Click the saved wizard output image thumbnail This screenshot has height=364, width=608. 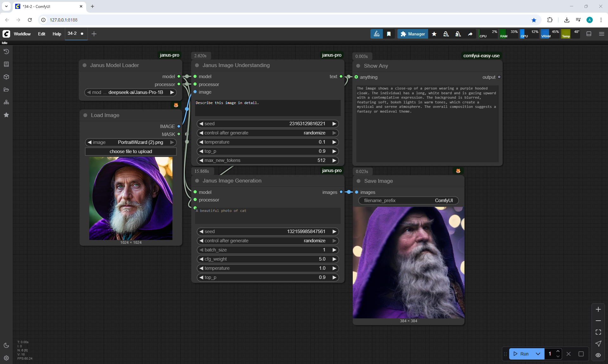408,262
